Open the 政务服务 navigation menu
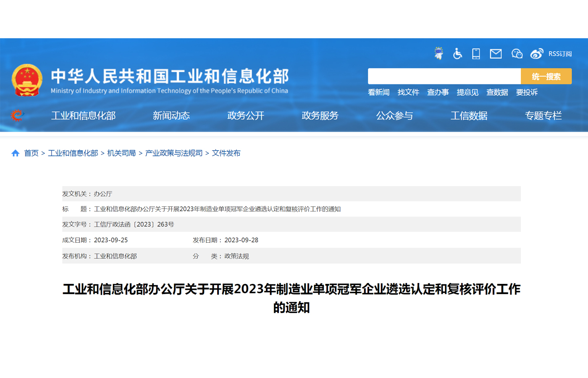This screenshot has height=378, width=588. (320, 115)
